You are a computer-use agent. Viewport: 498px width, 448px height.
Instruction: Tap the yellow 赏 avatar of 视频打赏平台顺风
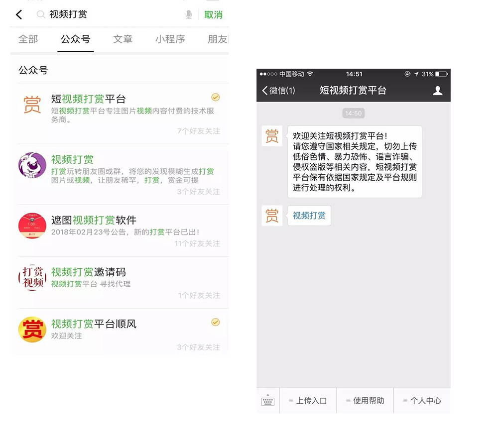[x=32, y=329]
